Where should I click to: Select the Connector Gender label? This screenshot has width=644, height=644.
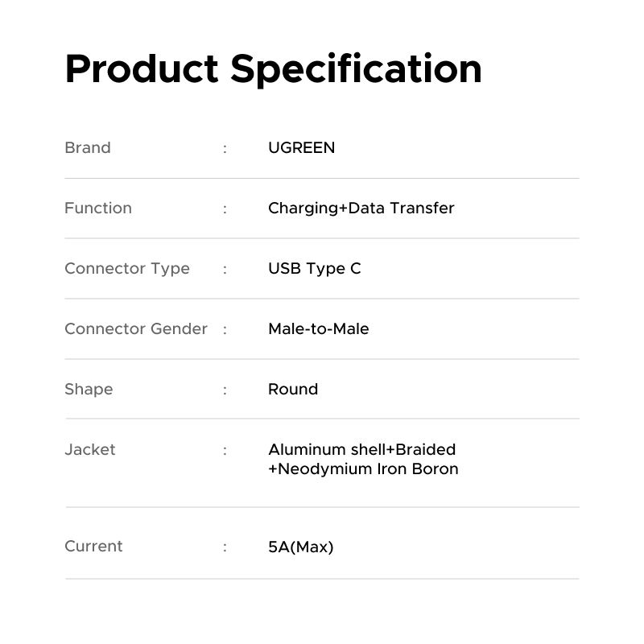[136, 328]
